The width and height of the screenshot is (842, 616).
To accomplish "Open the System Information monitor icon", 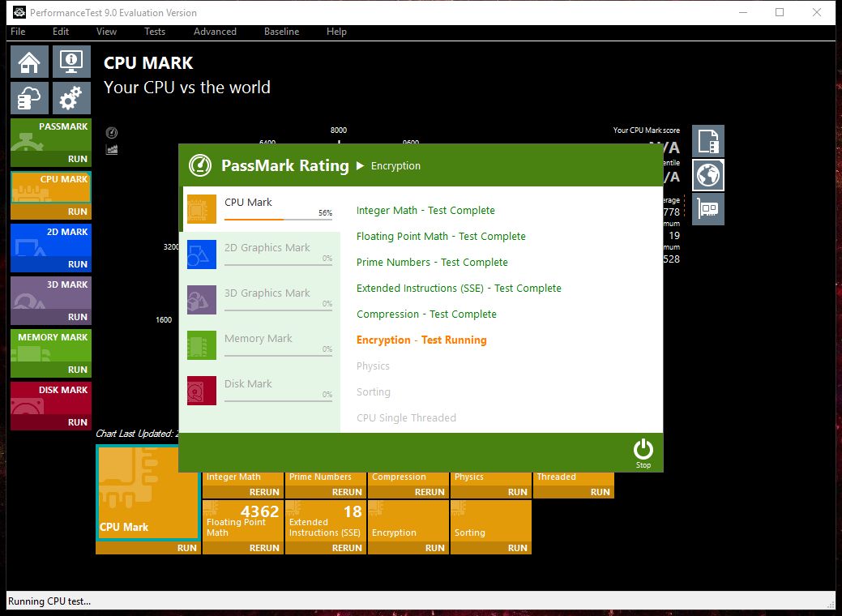I will tap(71, 62).
